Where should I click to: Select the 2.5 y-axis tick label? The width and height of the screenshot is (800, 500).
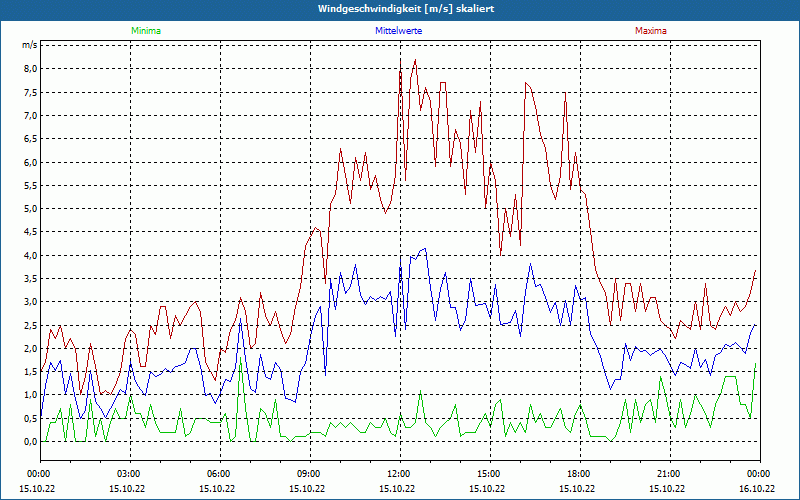(30, 325)
